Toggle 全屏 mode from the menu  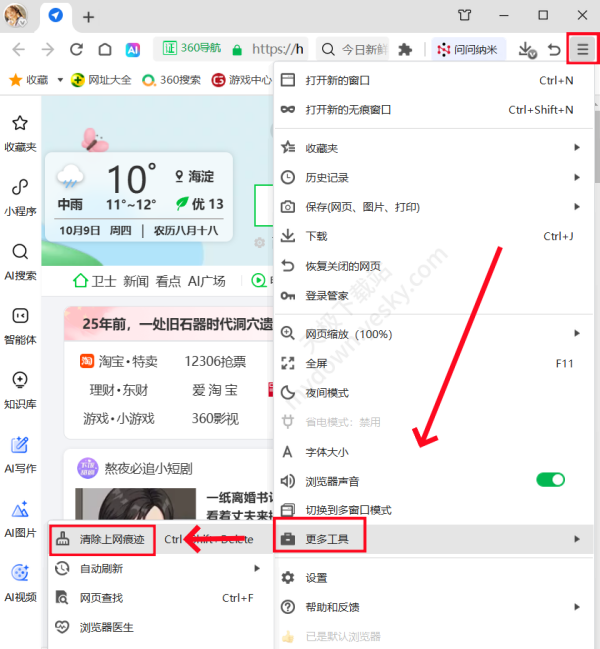point(316,363)
